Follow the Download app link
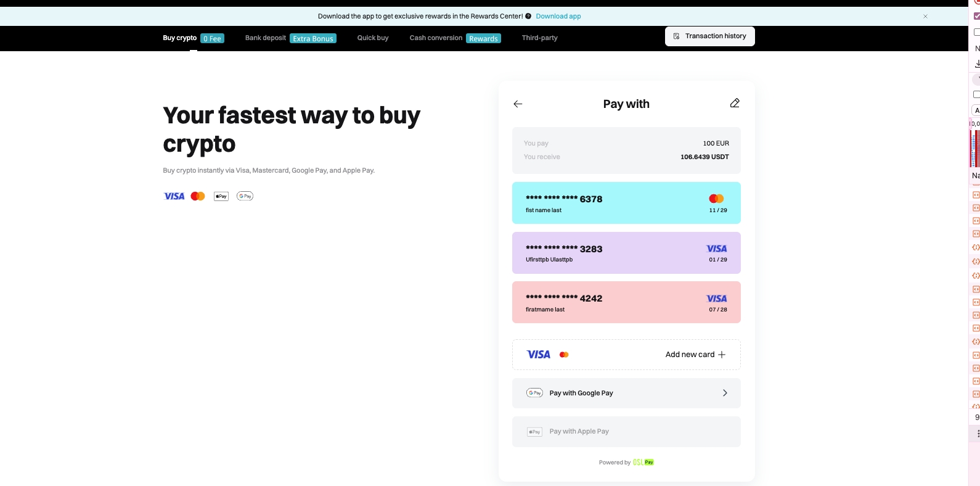The image size is (980, 486). [x=558, y=17]
